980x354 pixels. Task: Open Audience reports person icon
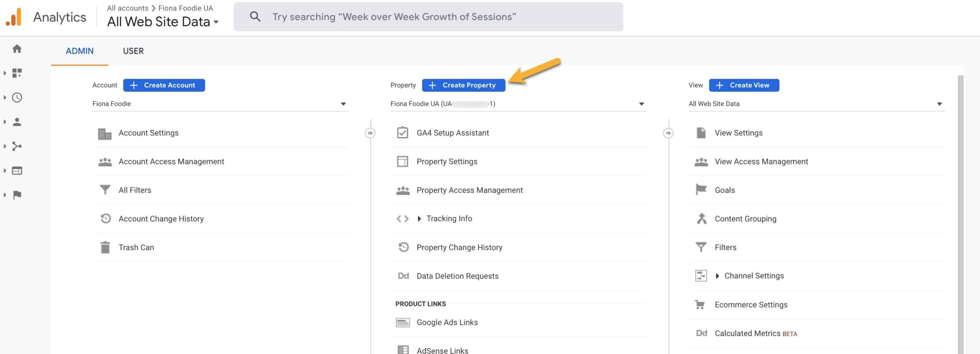click(17, 122)
